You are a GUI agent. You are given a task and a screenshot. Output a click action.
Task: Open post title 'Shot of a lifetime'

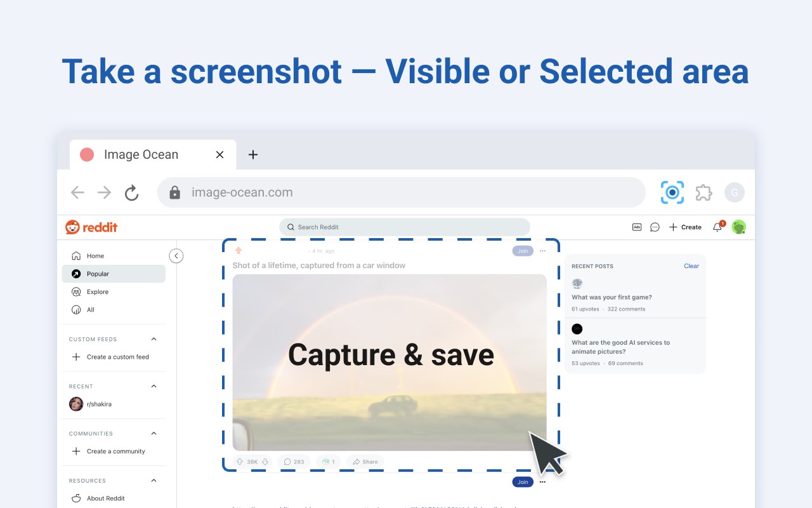[x=319, y=265]
